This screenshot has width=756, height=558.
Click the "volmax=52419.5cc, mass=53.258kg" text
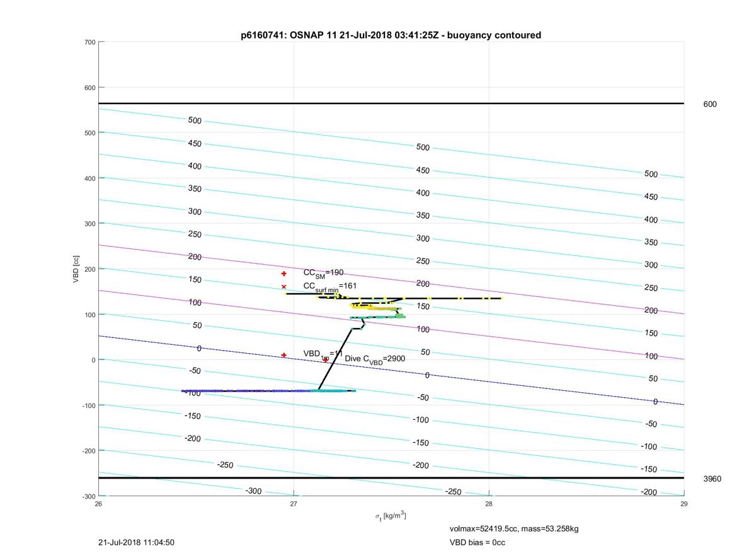point(513,528)
